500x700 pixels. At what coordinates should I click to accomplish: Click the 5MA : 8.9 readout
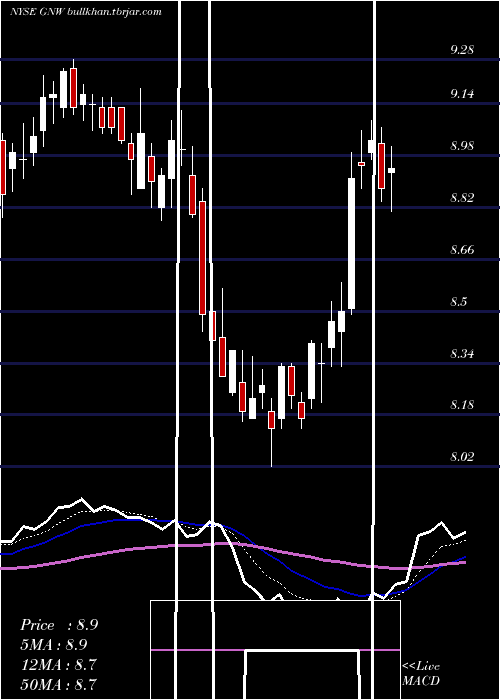point(54,645)
